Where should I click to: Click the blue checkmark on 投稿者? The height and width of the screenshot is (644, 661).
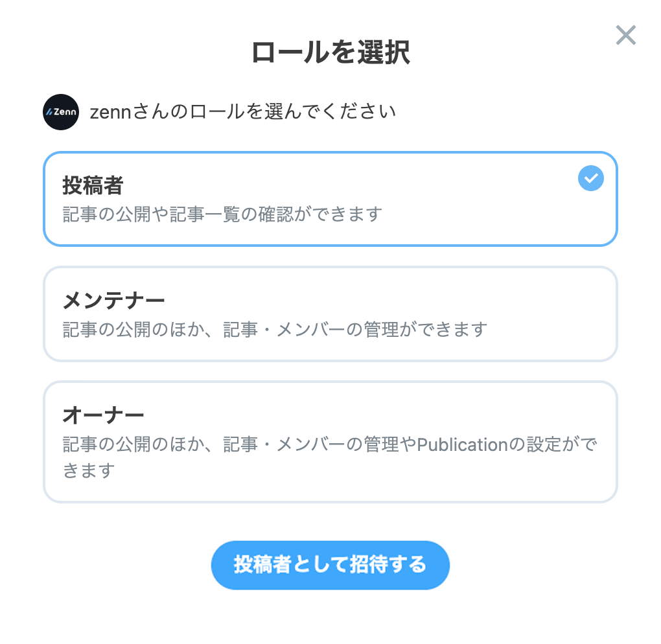coord(590,178)
